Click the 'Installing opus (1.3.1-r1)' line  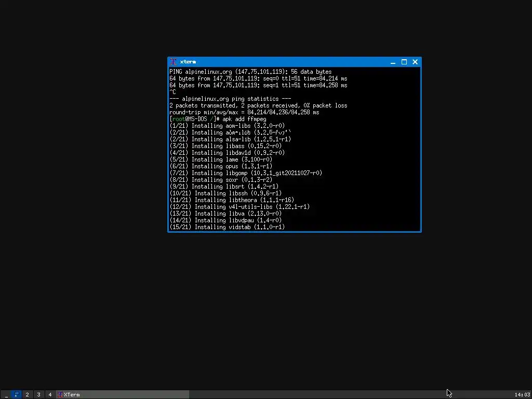tap(221, 166)
